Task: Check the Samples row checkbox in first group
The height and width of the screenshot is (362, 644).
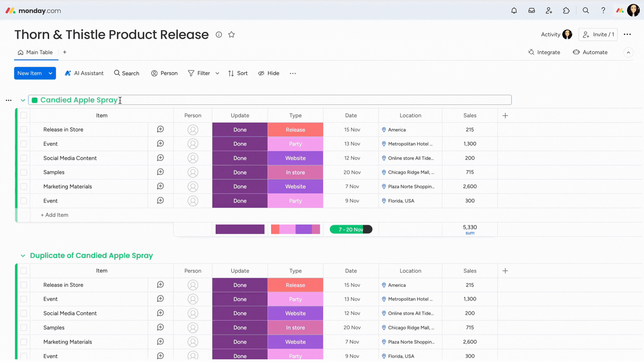Action: (x=23, y=172)
